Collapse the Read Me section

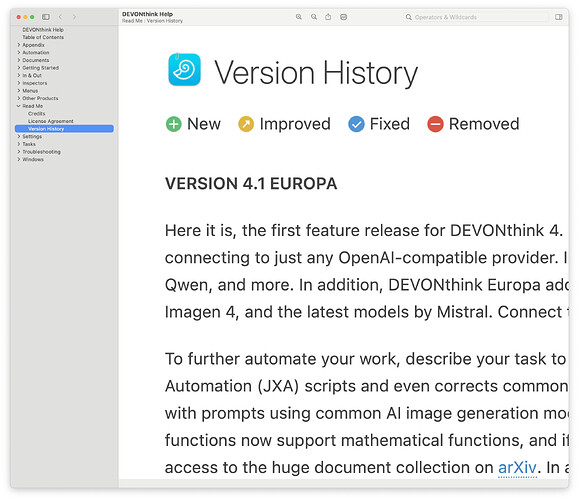click(18, 106)
